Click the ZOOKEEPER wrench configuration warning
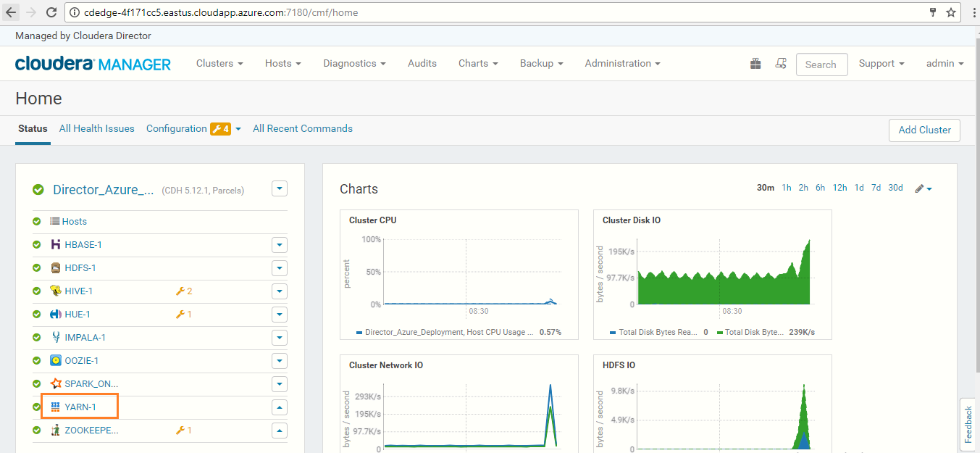This screenshot has height=453, width=980. coord(184,430)
